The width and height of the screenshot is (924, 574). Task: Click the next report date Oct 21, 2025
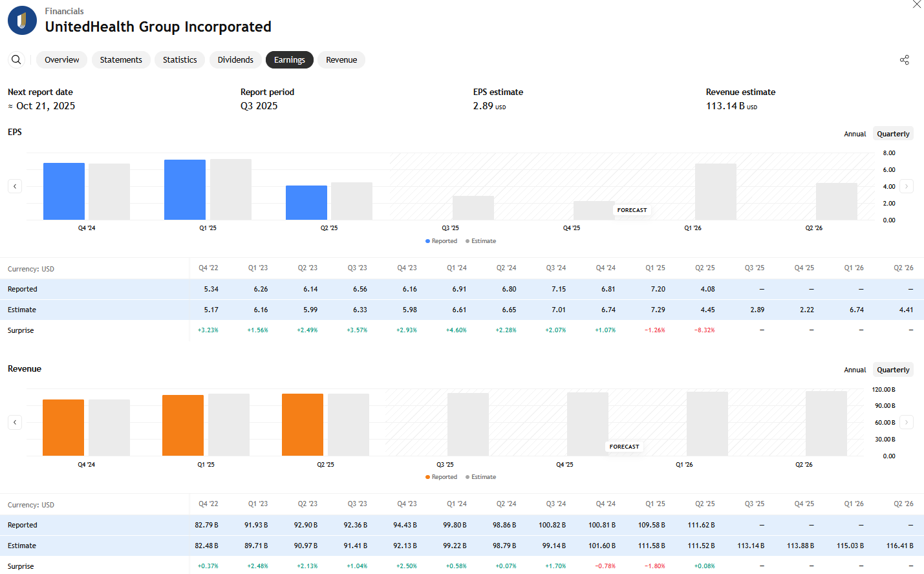41,106
